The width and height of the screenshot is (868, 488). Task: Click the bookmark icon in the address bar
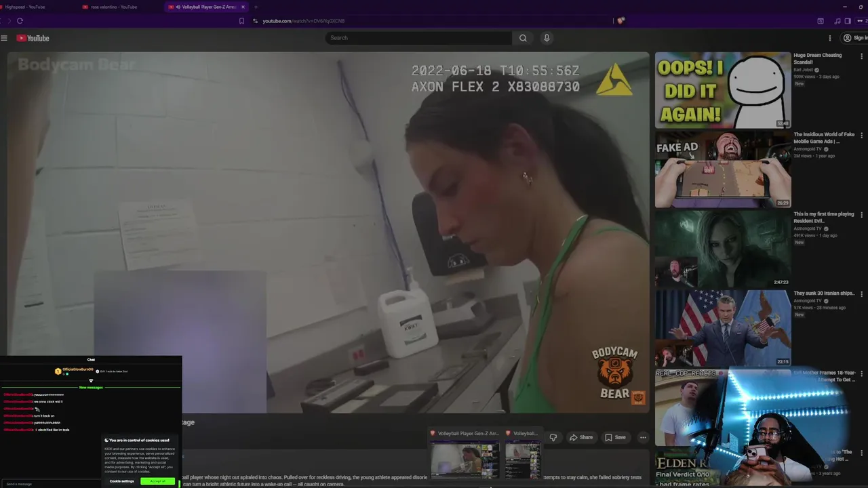click(241, 21)
